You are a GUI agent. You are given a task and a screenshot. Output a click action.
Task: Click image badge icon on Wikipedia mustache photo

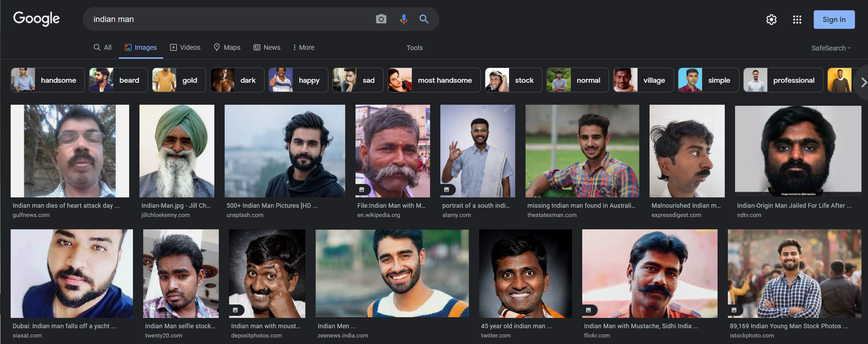(362, 190)
